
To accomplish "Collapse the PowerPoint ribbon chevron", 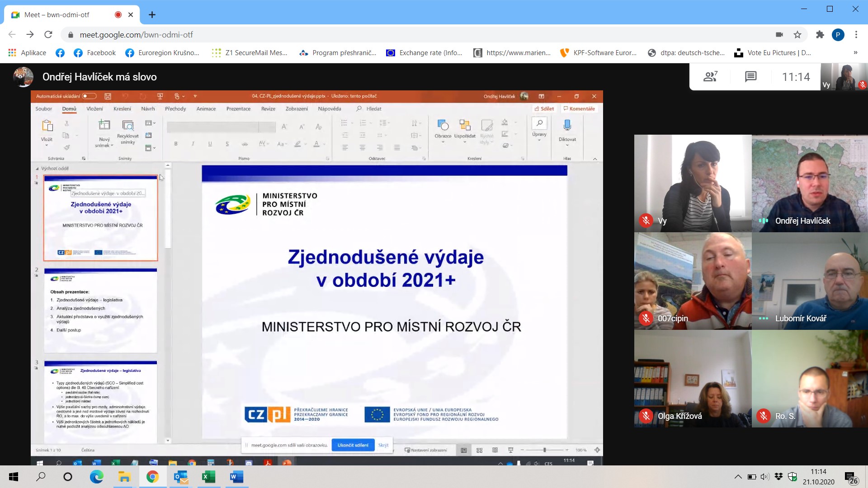I will tap(595, 159).
